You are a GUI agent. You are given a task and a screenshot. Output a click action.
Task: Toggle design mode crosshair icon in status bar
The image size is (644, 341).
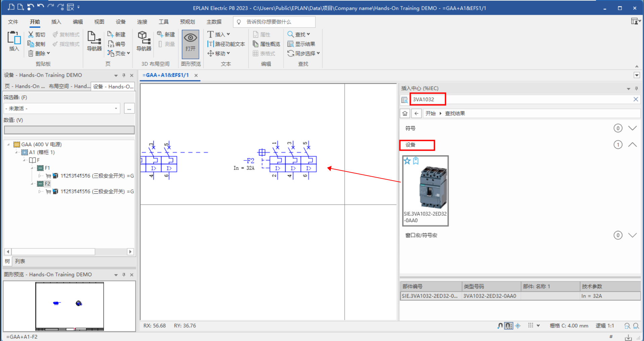click(518, 326)
